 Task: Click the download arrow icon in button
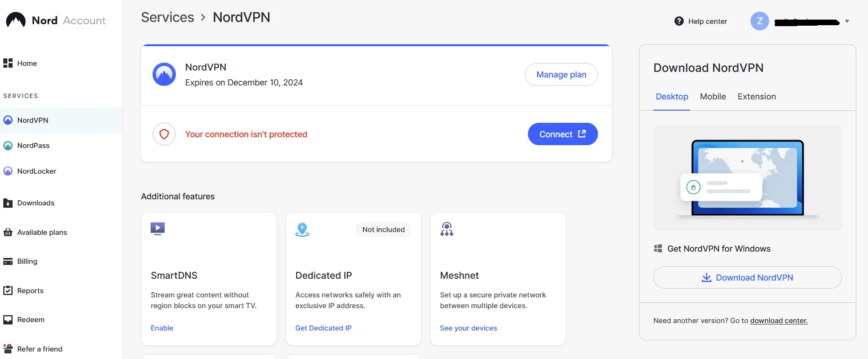pos(707,277)
